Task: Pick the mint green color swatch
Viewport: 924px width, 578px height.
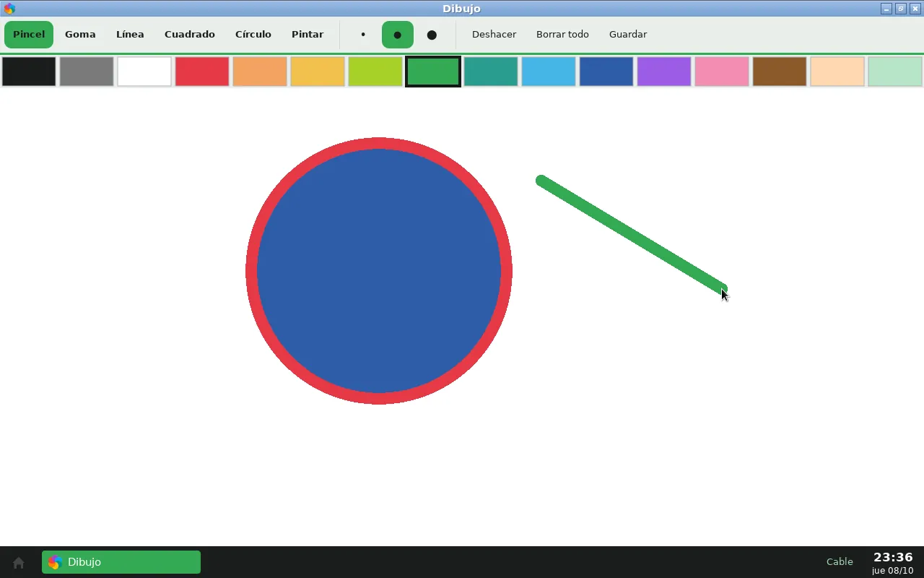Action: click(x=895, y=72)
